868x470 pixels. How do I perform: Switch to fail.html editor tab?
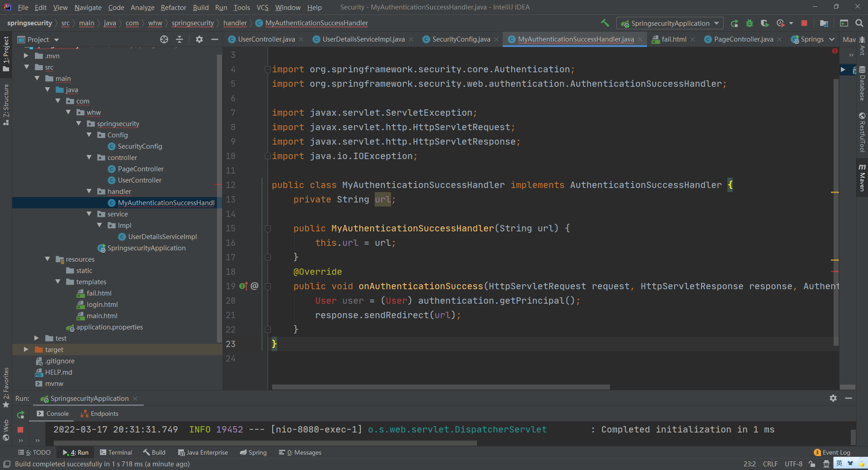[674, 39]
